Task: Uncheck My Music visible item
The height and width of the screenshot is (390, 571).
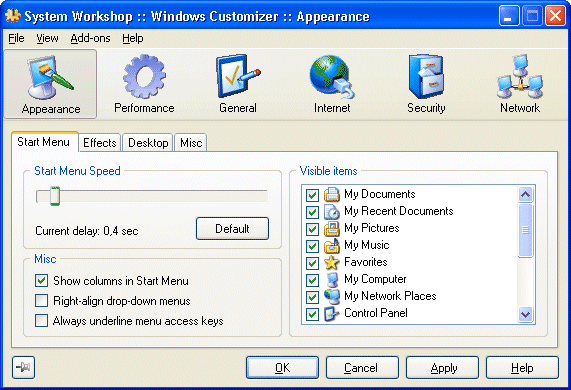Action: (312, 246)
